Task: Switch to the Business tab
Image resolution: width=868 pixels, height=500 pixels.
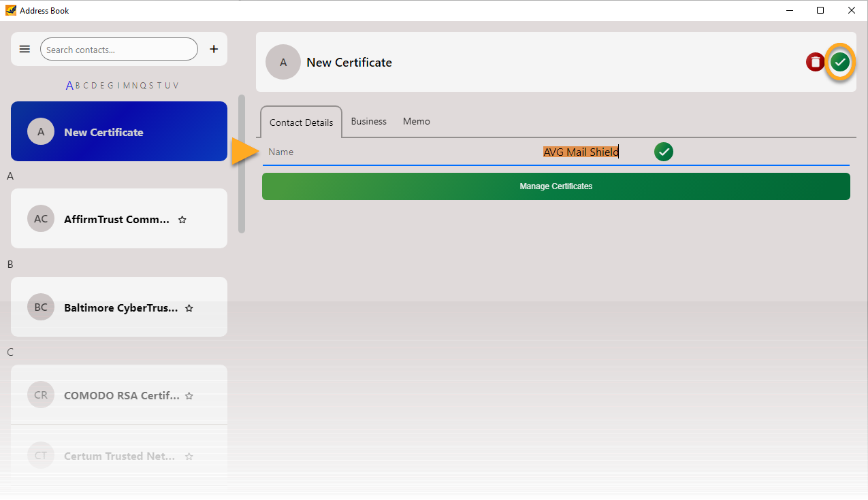Action: click(x=368, y=121)
